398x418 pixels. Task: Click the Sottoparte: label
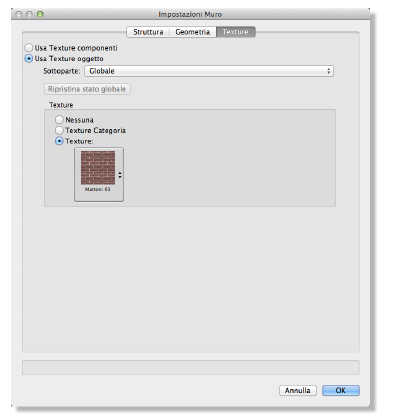[62, 71]
